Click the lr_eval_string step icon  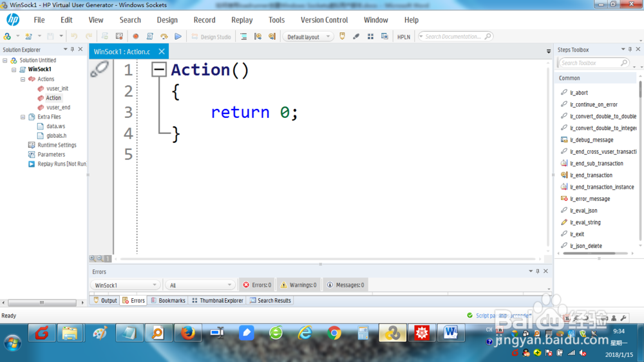coord(564,222)
